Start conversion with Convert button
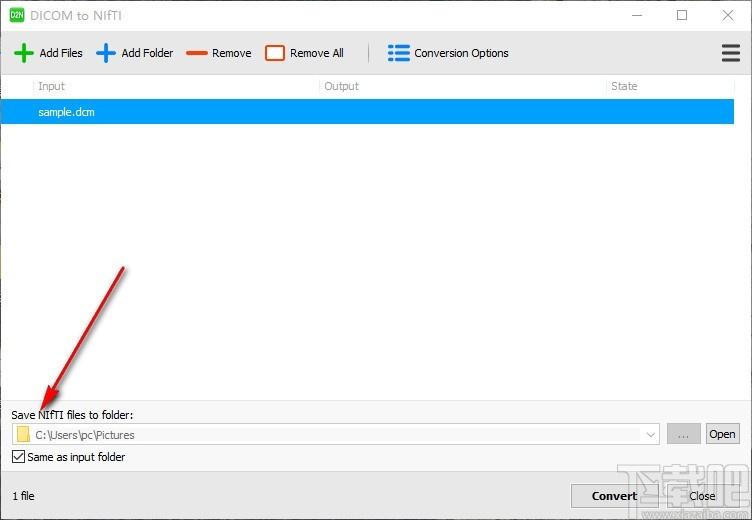Viewport: 752px width, 520px height. [x=614, y=496]
